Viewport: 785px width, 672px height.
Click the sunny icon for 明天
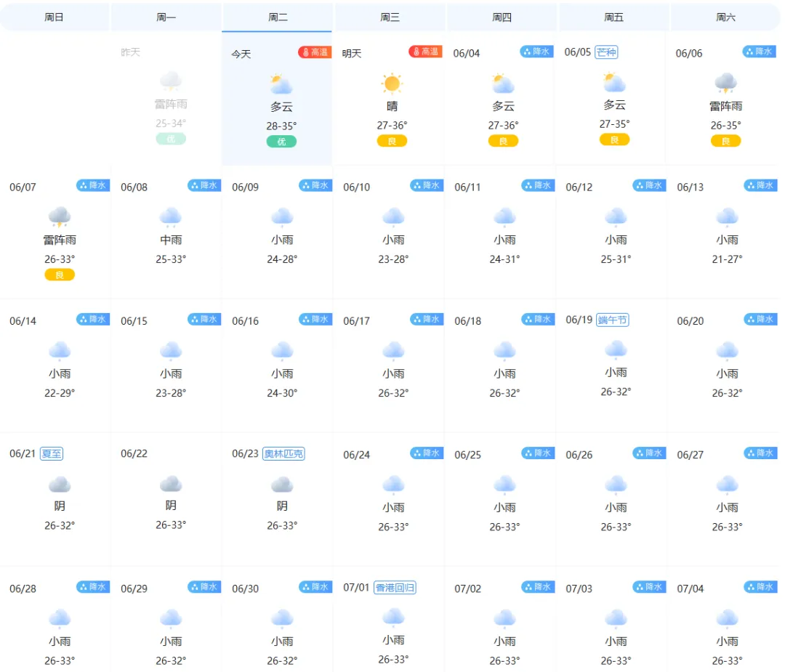[x=392, y=84]
